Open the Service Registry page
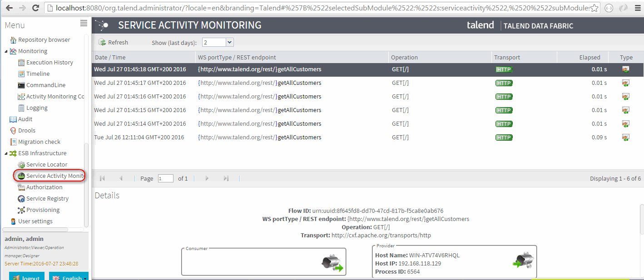The width and height of the screenshot is (644, 280). pos(47,199)
